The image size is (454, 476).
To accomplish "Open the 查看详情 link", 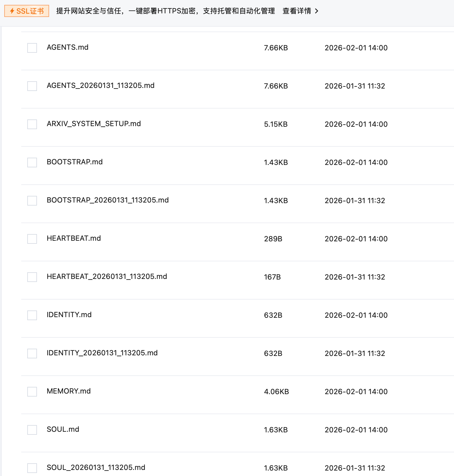I will click(297, 11).
